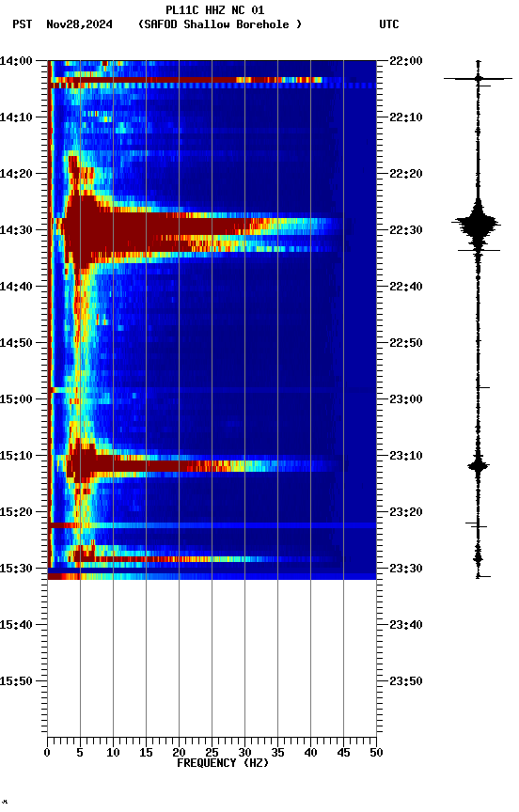Click the 15:00 PST time label

coord(16,399)
